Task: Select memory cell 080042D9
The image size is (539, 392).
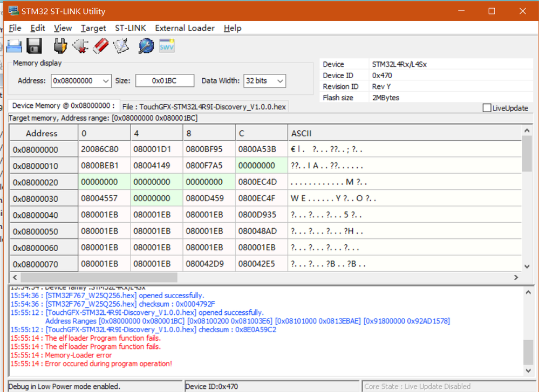Action: pos(209,264)
